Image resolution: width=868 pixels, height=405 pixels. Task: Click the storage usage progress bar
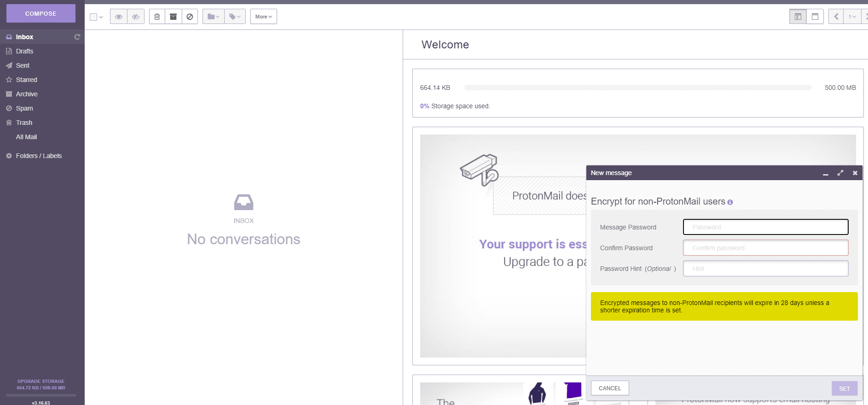point(638,88)
